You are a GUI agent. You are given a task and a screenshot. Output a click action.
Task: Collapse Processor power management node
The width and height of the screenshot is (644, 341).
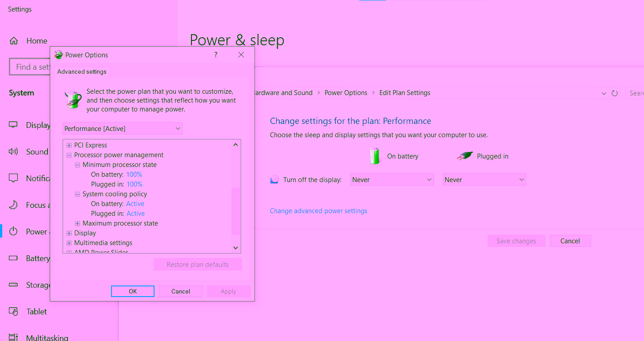pyautogui.click(x=69, y=155)
